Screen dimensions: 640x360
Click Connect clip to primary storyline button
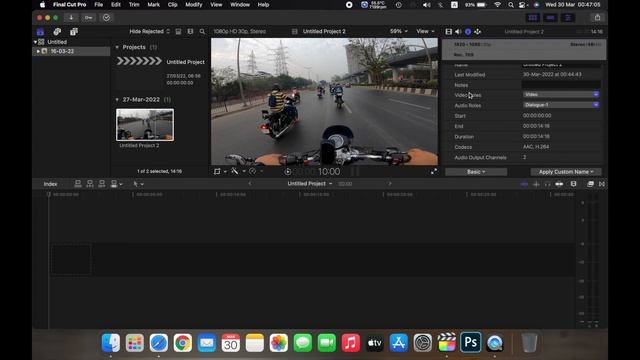(78, 184)
